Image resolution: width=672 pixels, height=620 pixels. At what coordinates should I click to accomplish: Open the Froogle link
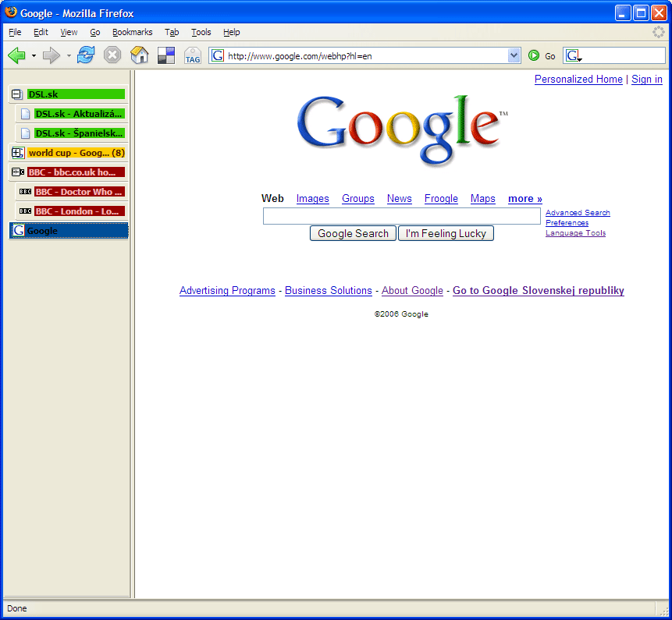(x=441, y=199)
